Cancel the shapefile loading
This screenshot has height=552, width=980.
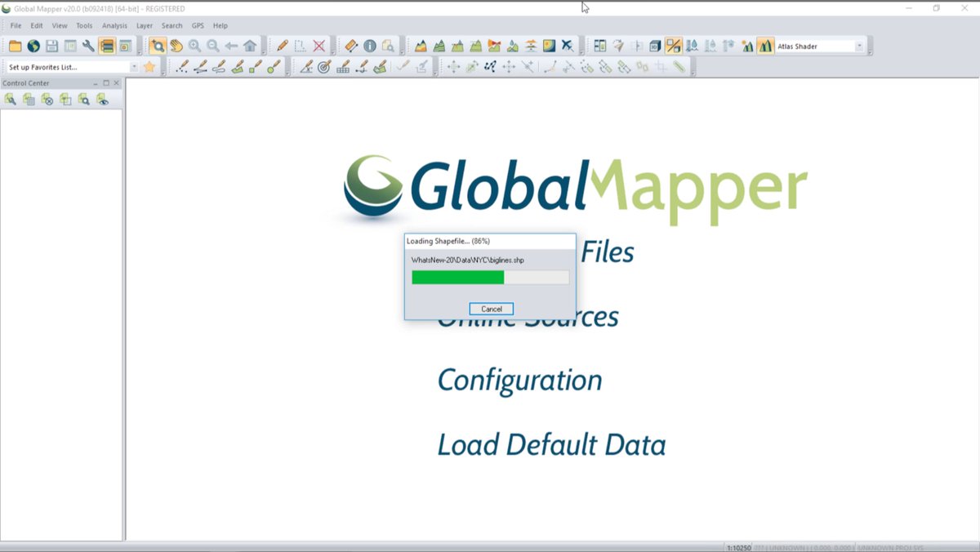492,309
